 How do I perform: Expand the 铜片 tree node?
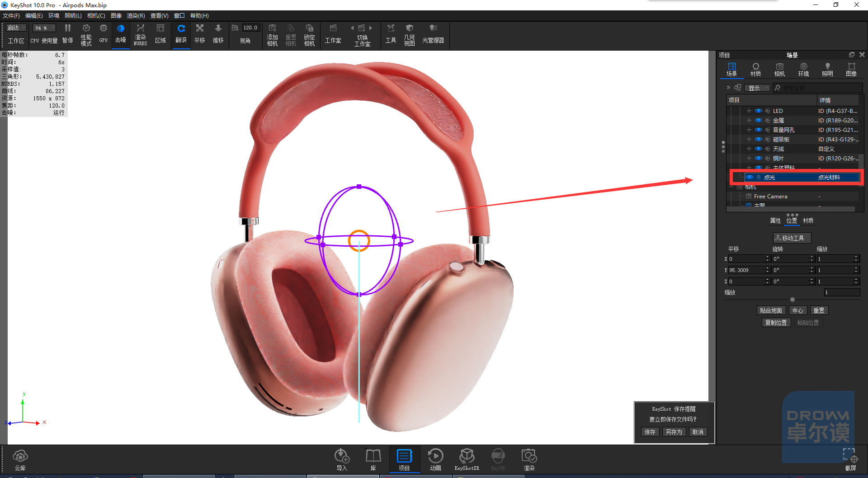coord(749,158)
